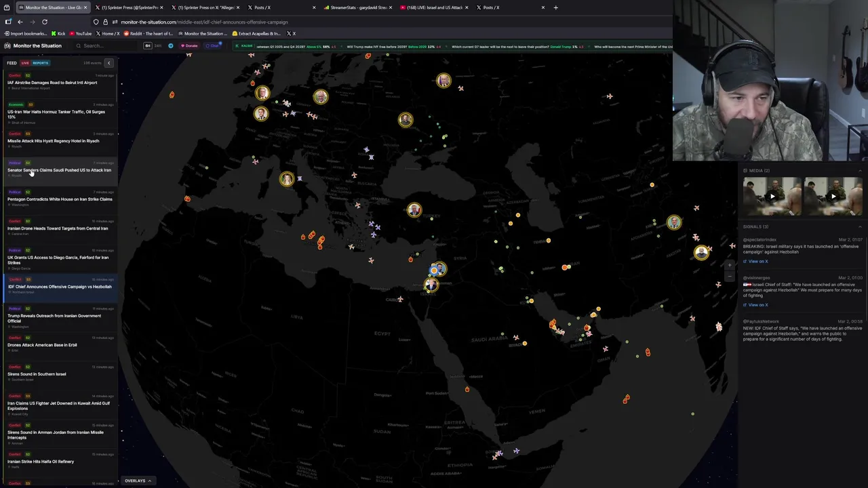Collapse the feed panel with the left chevron
The width and height of the screenshot is (868, 488).
pyautogui.click(x=108, y=63)
